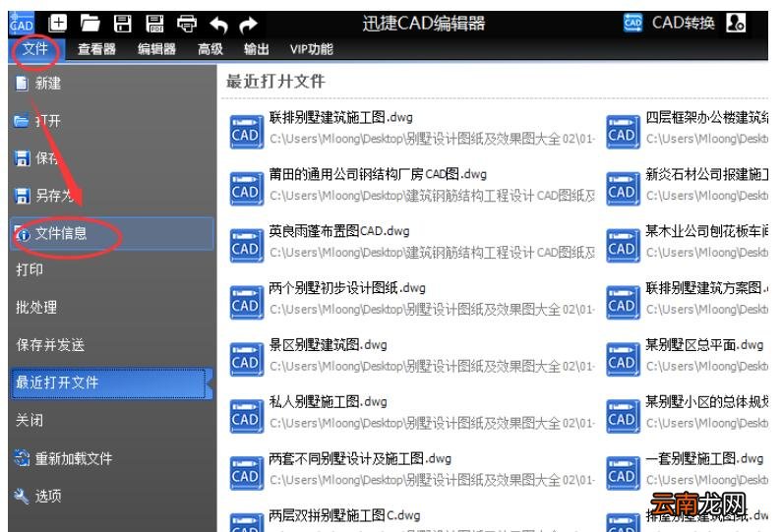
Task: Open recent file 英良雨蓬布置图CAD.dwg
Action: [339, 231]
